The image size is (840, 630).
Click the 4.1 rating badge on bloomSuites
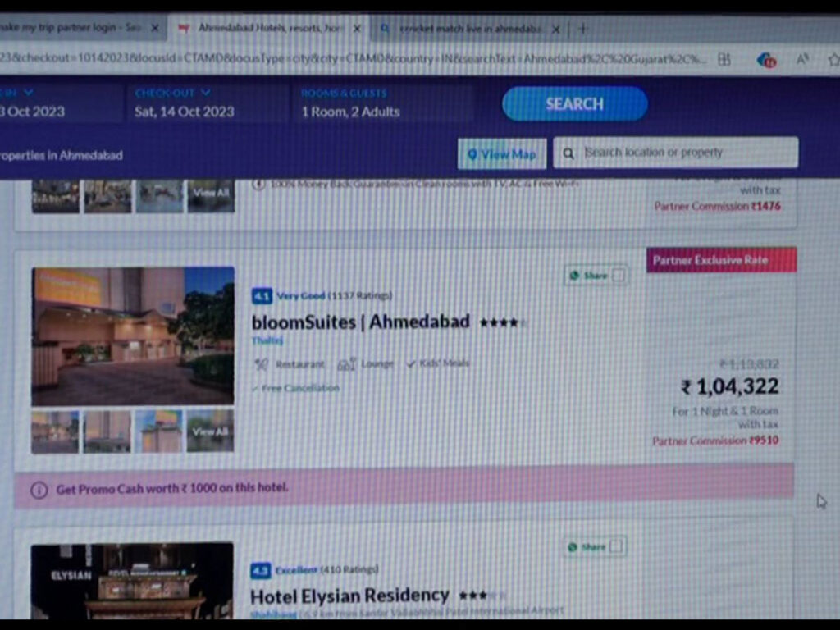pyautogui.click(x=262, y=295)
